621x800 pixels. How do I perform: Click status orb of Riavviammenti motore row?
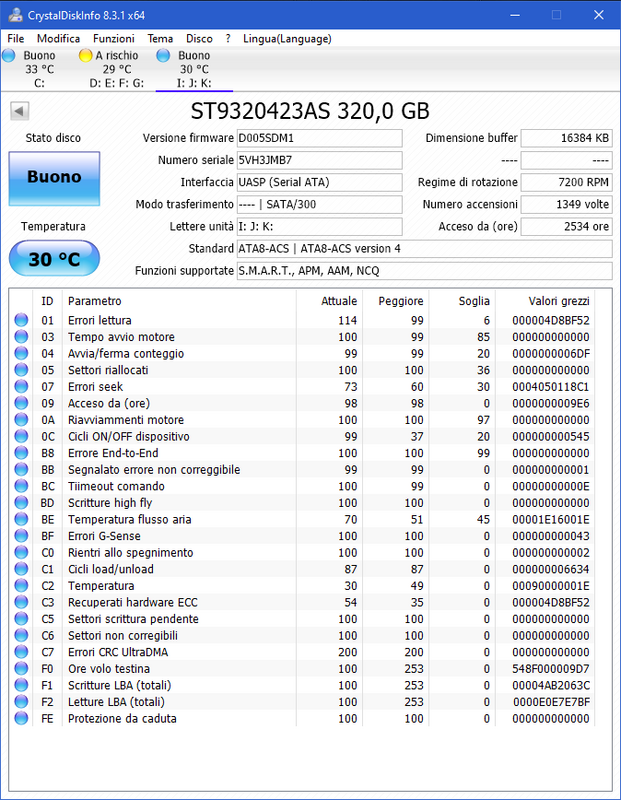tap(21, 419)
